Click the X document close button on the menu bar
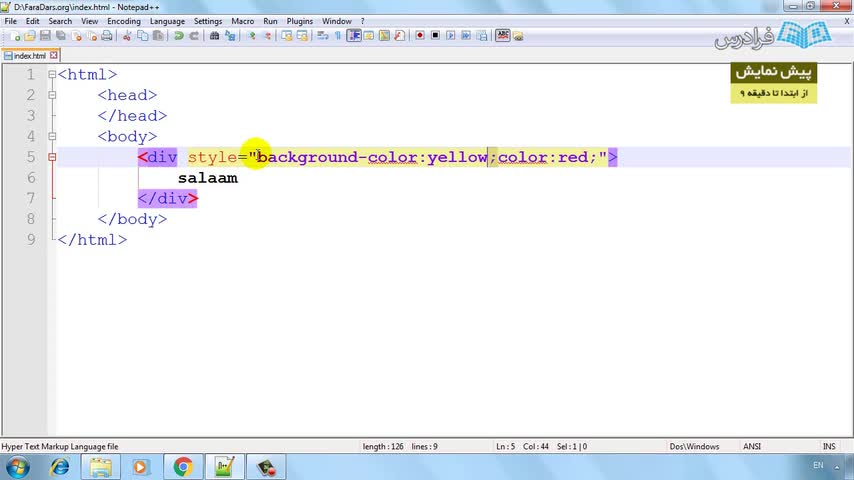 (x=847, y=21)
